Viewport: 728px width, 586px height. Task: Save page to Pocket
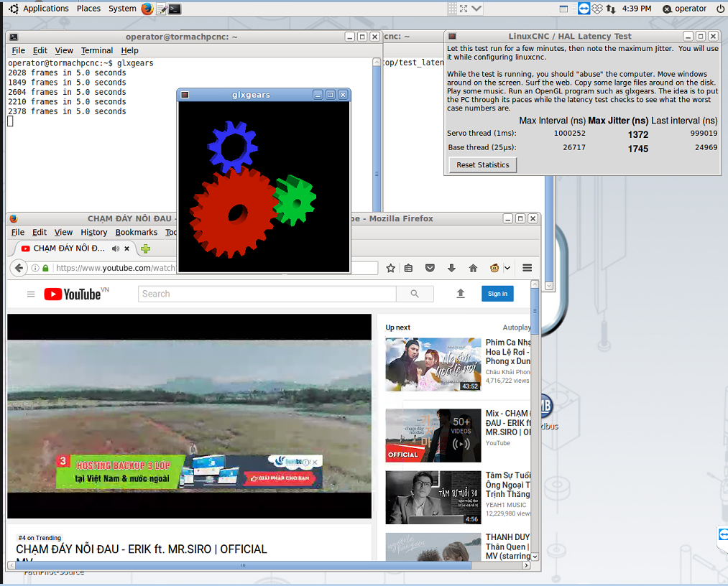[x=430, y=268]
